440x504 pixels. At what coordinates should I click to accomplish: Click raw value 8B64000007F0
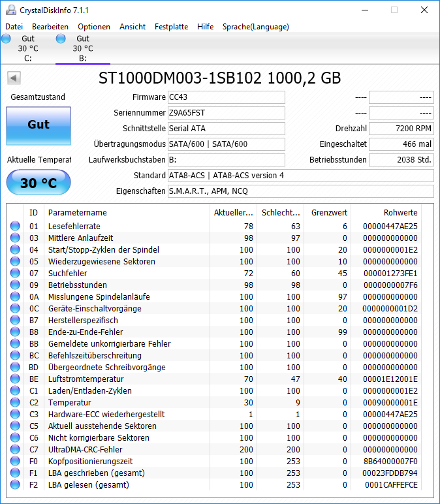390,462
